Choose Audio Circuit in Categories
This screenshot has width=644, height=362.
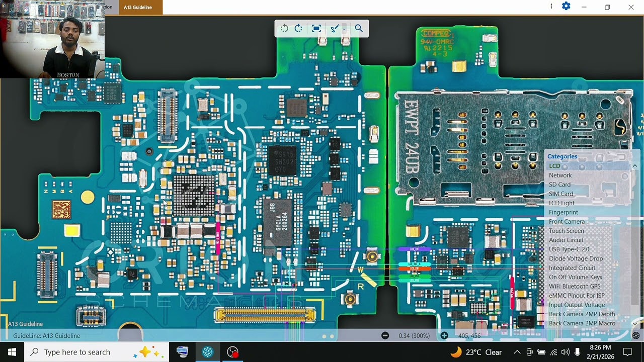pos(566,240)
